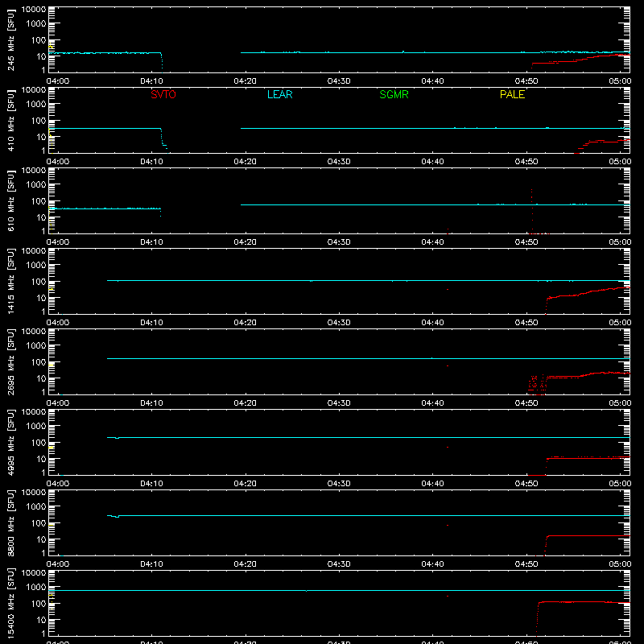
Task: Select the '15400 MHz [SFU]' axis title
Action: coord(10,603)
